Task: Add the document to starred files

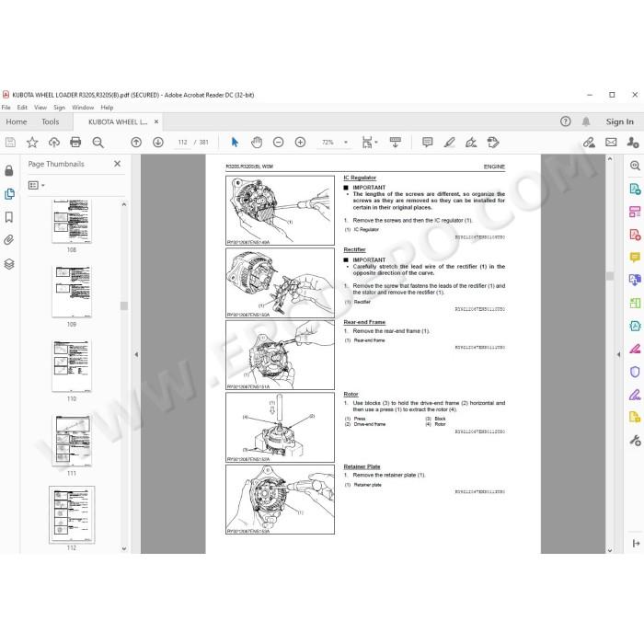Action: point(32,143)
